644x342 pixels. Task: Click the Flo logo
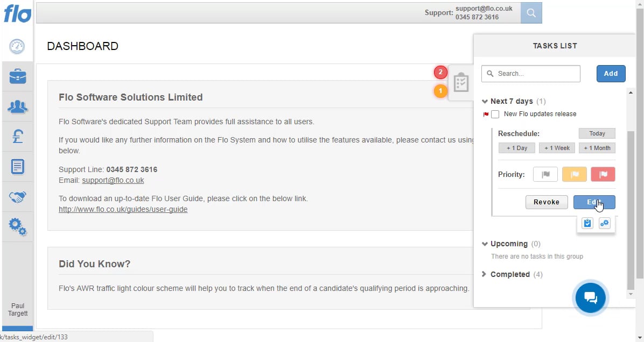point(18,14)
